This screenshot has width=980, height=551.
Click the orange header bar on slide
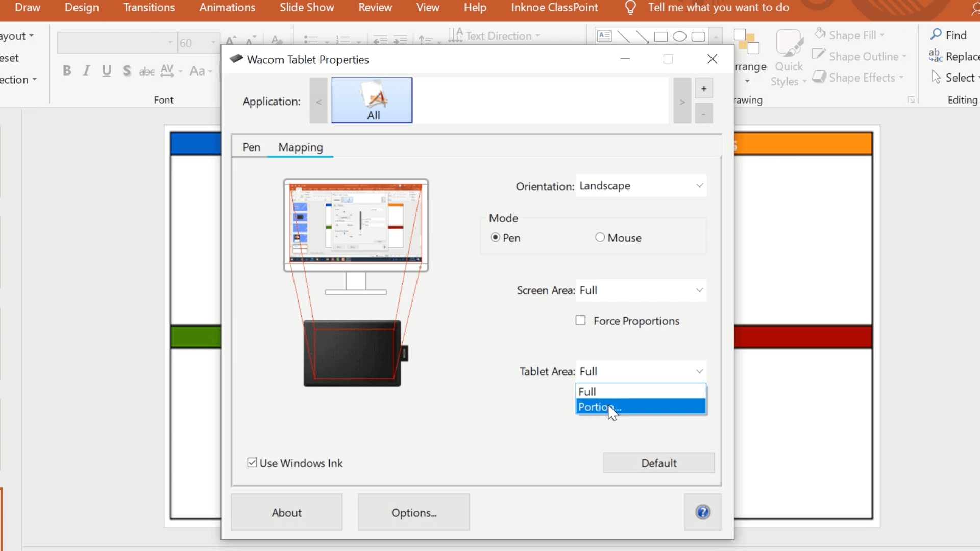pyautogui.click(x=803, y=143)
